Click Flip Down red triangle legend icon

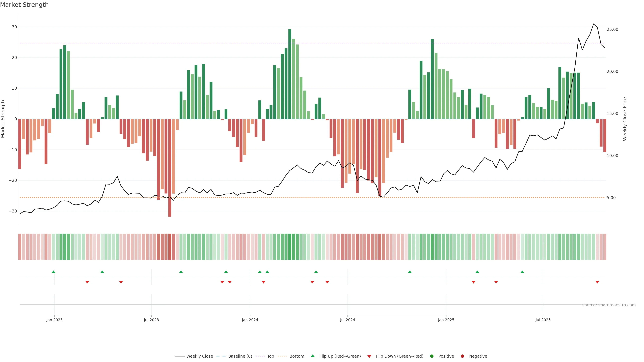[369, 356]
